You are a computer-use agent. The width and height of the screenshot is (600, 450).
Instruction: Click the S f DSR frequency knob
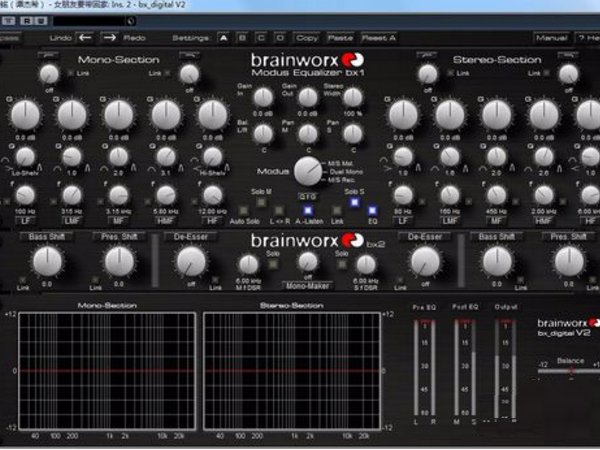(x=366, y=264)
